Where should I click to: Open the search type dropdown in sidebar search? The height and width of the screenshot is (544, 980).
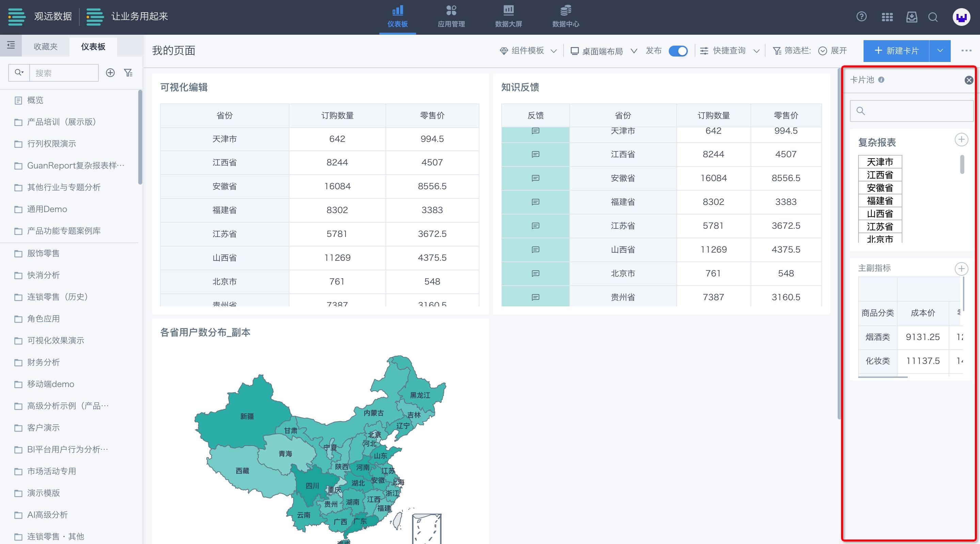coord(19,72)
